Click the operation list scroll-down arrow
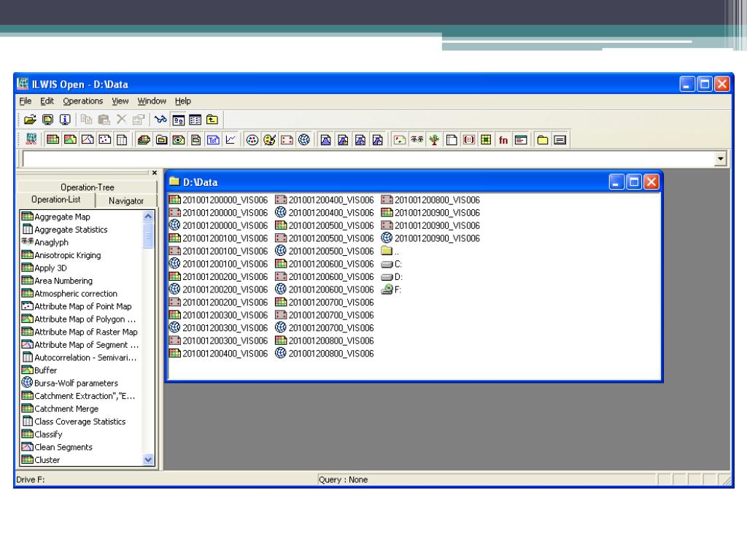This screenshot has height=560, width=747. coord(148,459)
